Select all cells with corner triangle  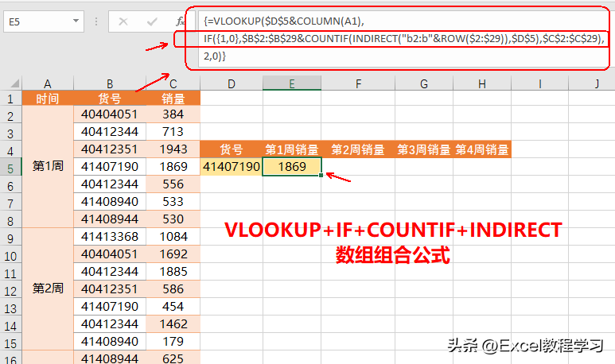tap(14, 83)
